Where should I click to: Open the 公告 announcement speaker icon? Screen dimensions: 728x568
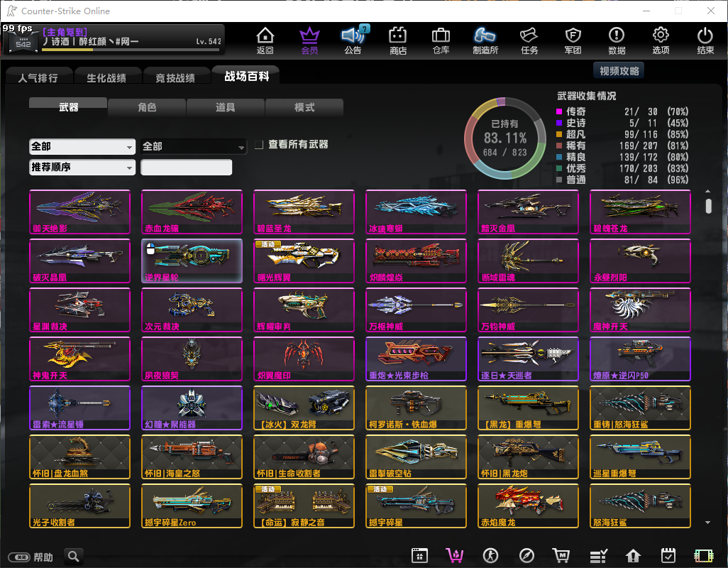coord(353,40)
